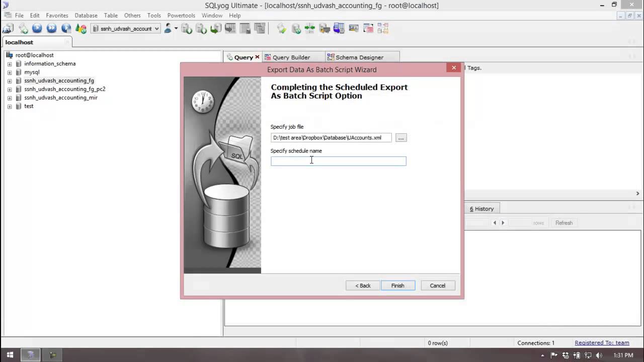
Task: Click the Execute and Edit Resultset icon
Action: pyautogui.click(x=66, y=29)
